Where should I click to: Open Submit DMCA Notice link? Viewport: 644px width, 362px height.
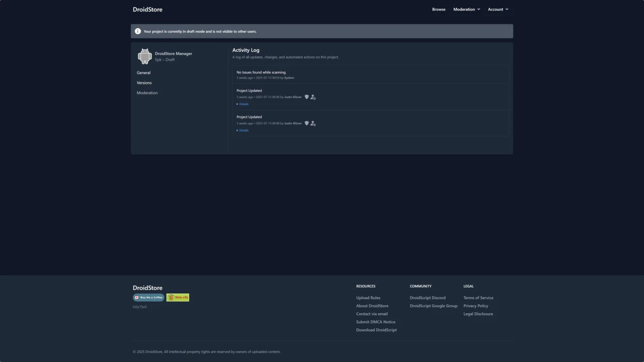[376, 322]
